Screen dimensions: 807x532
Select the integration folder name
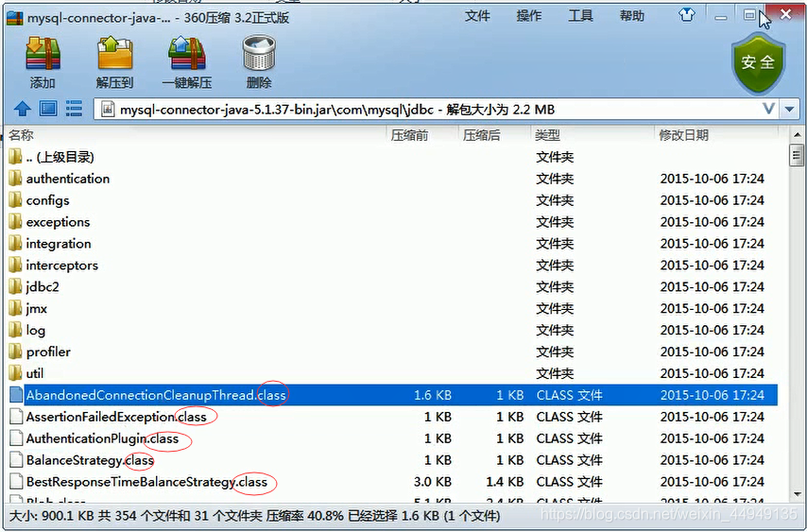click(x=59, y=244)
